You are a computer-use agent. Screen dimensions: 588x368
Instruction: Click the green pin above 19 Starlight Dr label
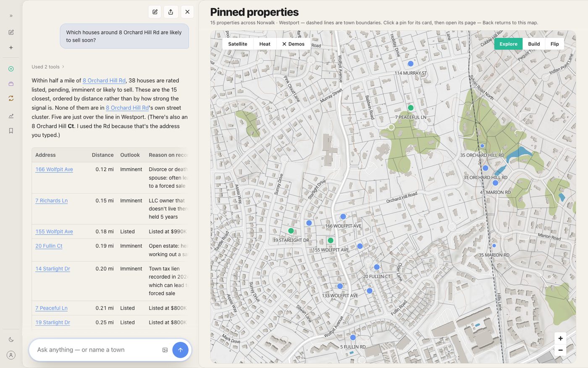pos(291,231)
